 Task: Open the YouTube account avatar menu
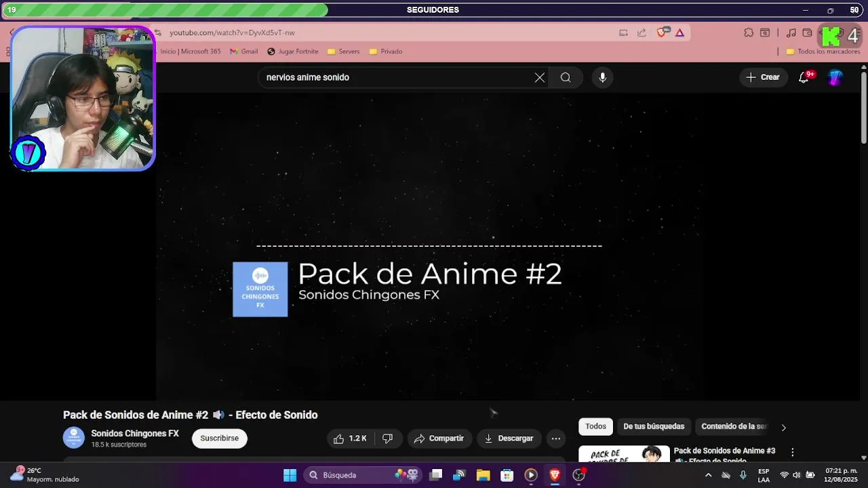pos(835,77)
